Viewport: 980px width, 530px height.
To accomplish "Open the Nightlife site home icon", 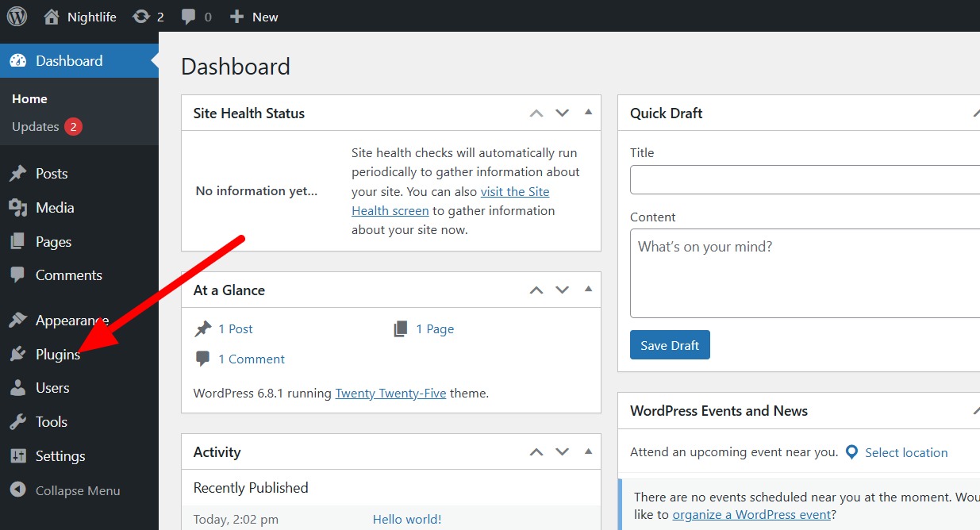I will [x=52, y=17].
